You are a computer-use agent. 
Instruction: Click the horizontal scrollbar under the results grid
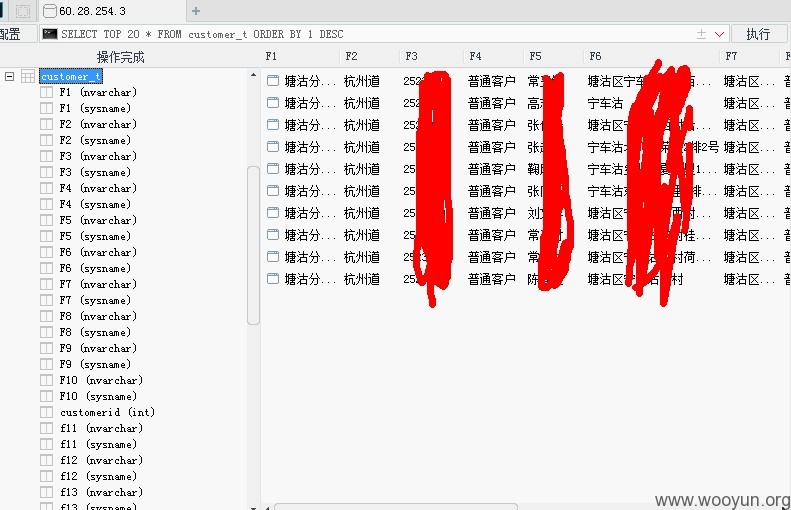point(390,506)
